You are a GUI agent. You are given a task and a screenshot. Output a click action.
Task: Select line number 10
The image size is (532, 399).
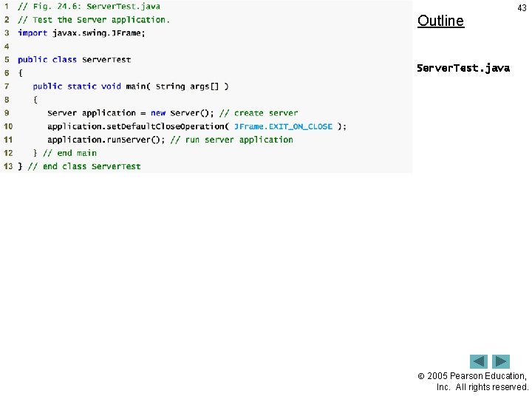pos(8,126)
